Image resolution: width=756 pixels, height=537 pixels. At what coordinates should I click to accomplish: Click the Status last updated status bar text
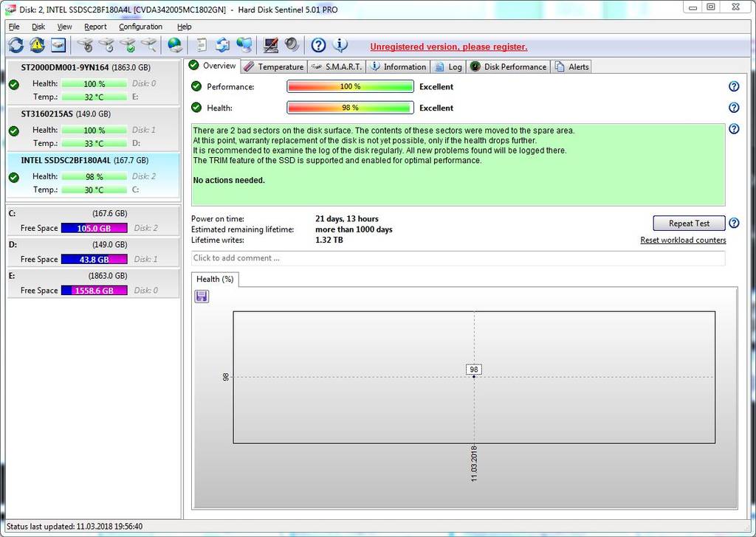point(75,527)
